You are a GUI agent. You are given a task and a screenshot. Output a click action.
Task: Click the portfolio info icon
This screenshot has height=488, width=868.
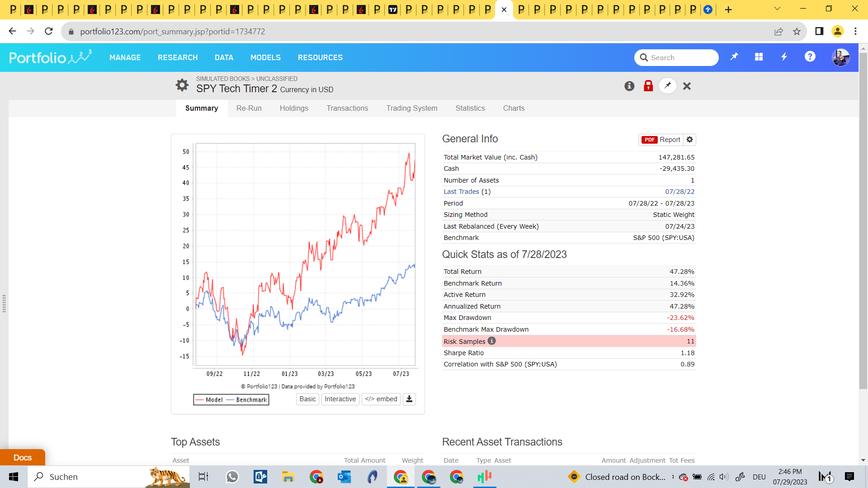coord(629,86)
